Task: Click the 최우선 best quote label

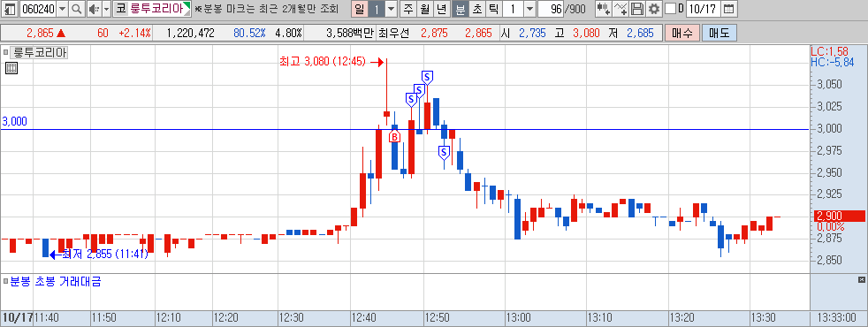Action: point(393,34)
